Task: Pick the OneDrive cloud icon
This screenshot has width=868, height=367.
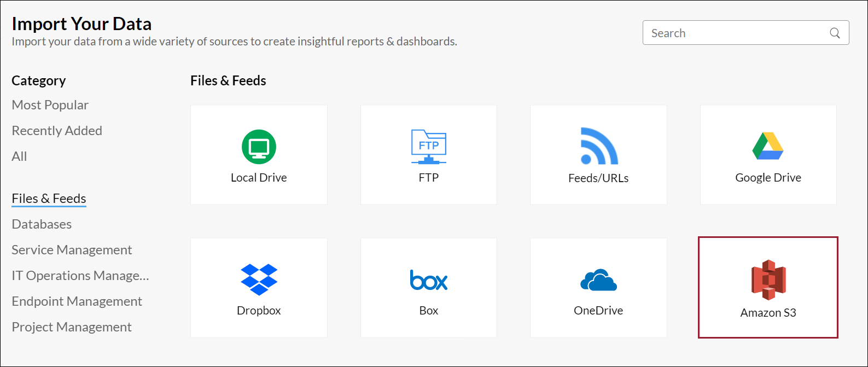Action: pyautogui.click(x=599, y=279)
